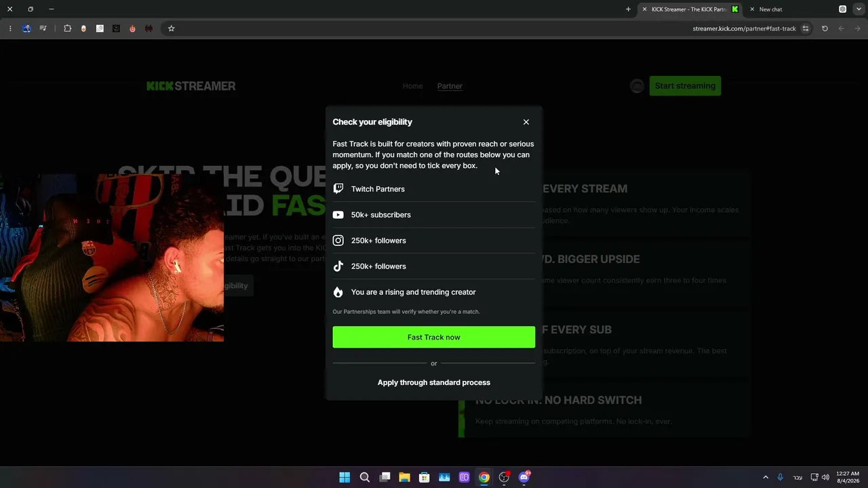Screen dimensions: 868x488
Task: Click the Fast Track now button
Action: (434, 338)
